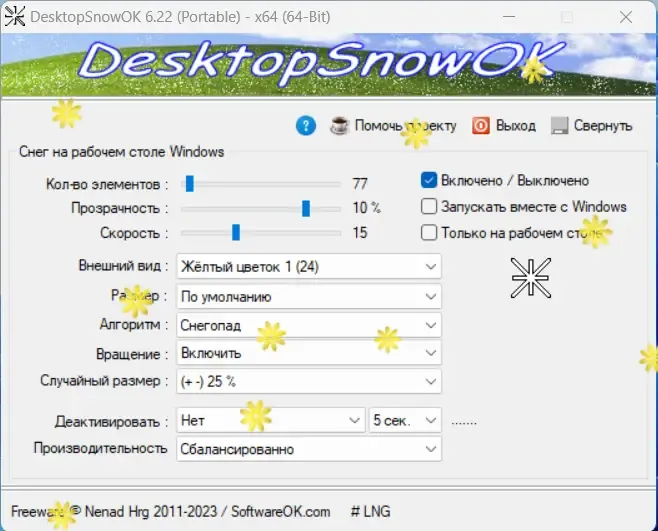Click the large snowflake preview image
The height and width of the screenshot is (531, 658).
coord(531,278)
